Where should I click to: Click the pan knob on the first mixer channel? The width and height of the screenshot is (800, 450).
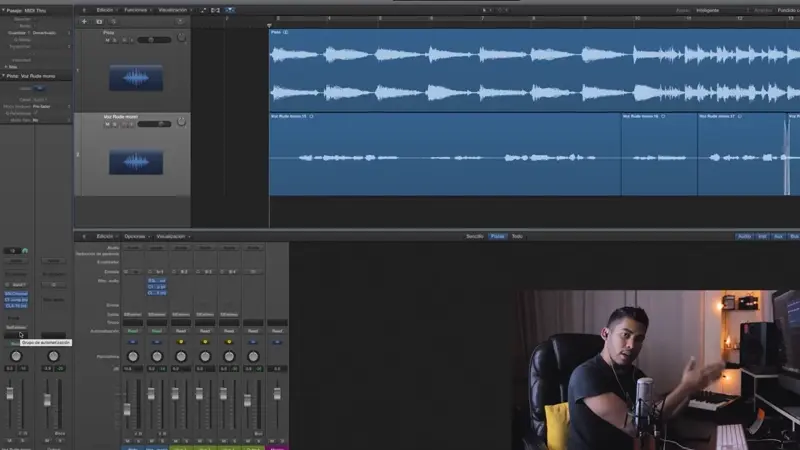[133, 356]
